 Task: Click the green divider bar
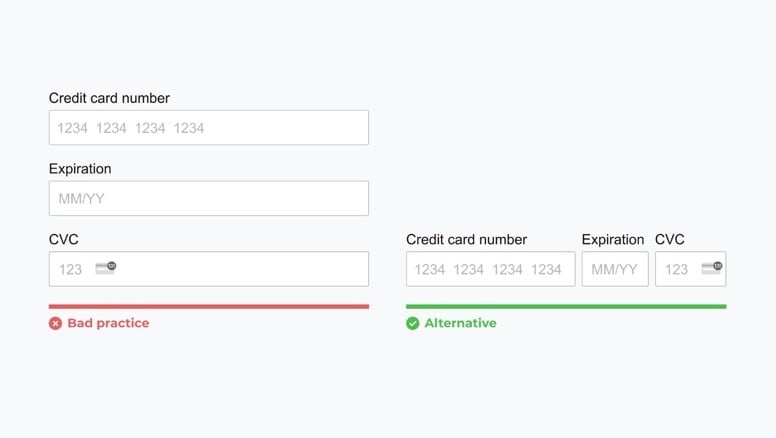[566, 306]
